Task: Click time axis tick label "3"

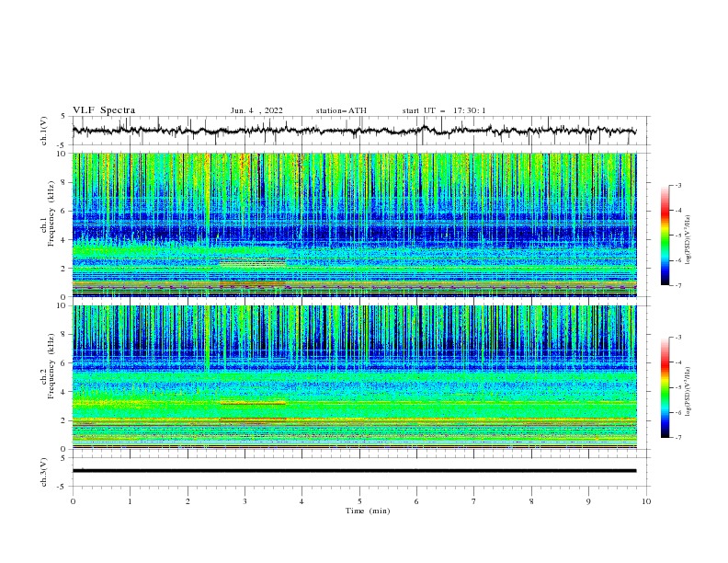Action: tap(245, 501)
